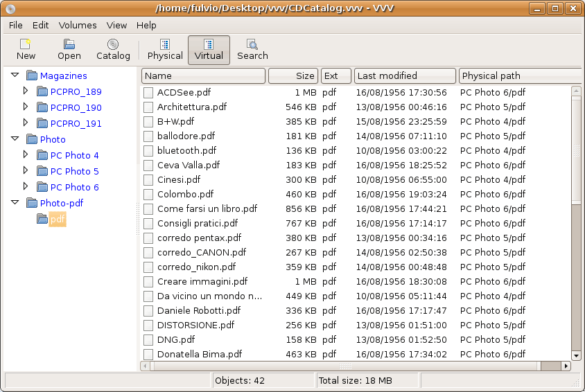
Task: Click the Photo folder icon
Action: coord(32,139)
